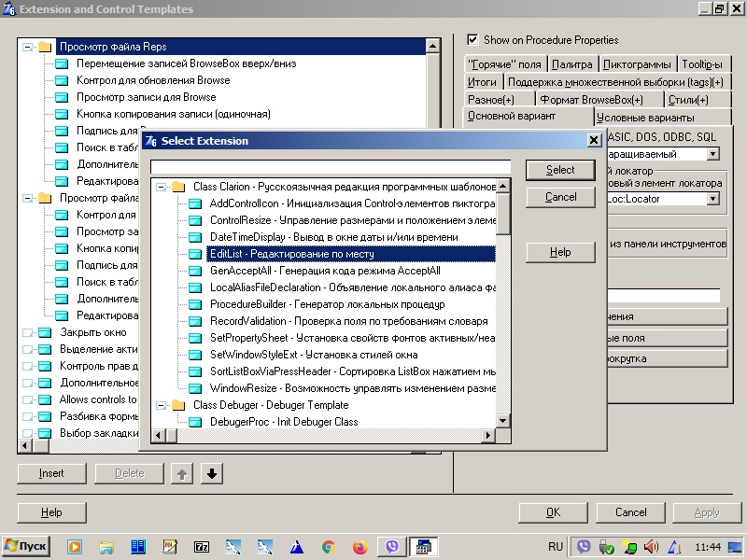Click the Select Extension vertical scrollbar down arrow
This screenshot has width=747, height=560.
pyautogui.click(x=503, y=421)
